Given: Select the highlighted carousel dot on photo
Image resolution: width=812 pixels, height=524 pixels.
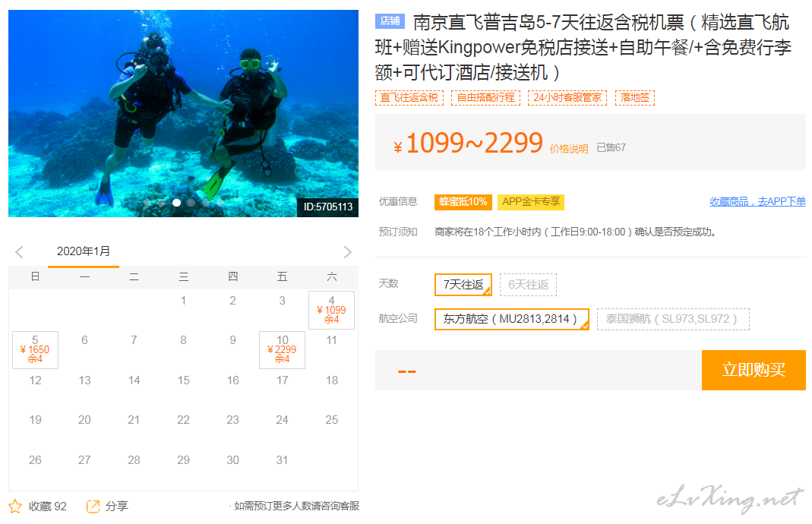Looking at the screenshot, I should coord(176,203).
